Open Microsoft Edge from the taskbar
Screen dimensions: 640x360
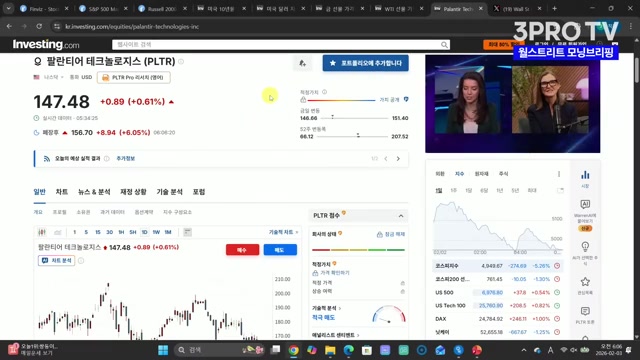[349, 350]
